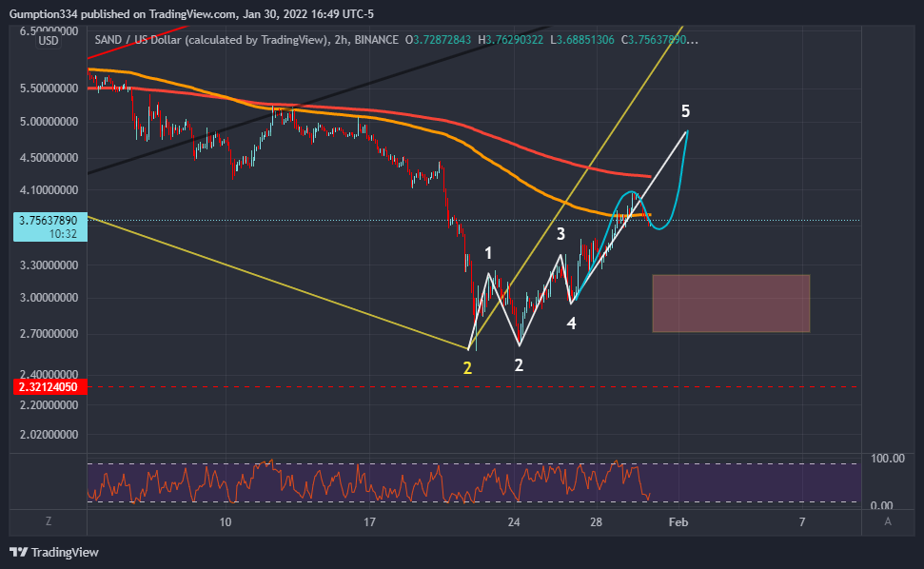Select the low value L3.68851306
Screen dimensions: 924x569
[x=582, y=39]
